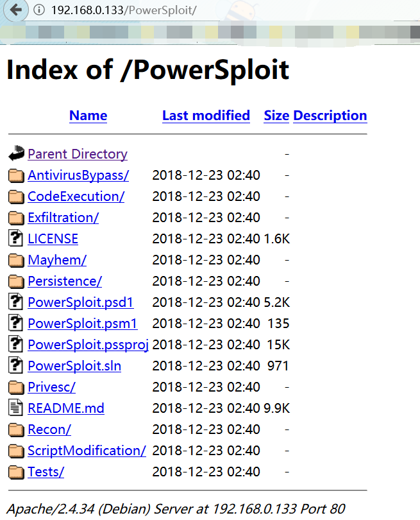The height and width of the screenshot is (520, 420).
Task: Open the CodeExecution/ directory link
Action: [76, 196]
